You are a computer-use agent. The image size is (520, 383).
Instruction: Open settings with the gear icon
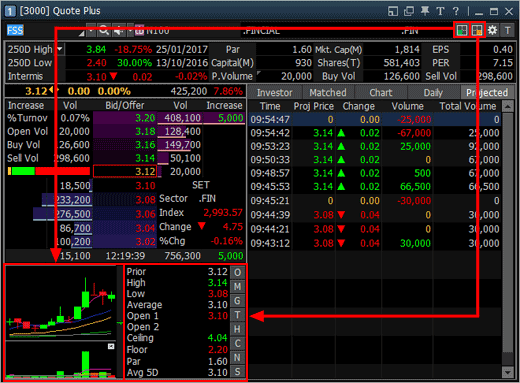click(x=492, y=30)
